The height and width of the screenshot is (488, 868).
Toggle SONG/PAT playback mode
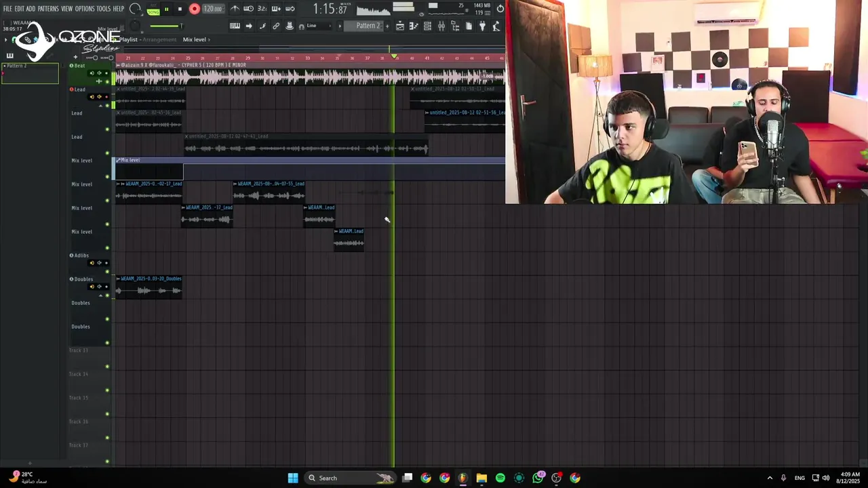pyautogui.click(x=153, y=9)
